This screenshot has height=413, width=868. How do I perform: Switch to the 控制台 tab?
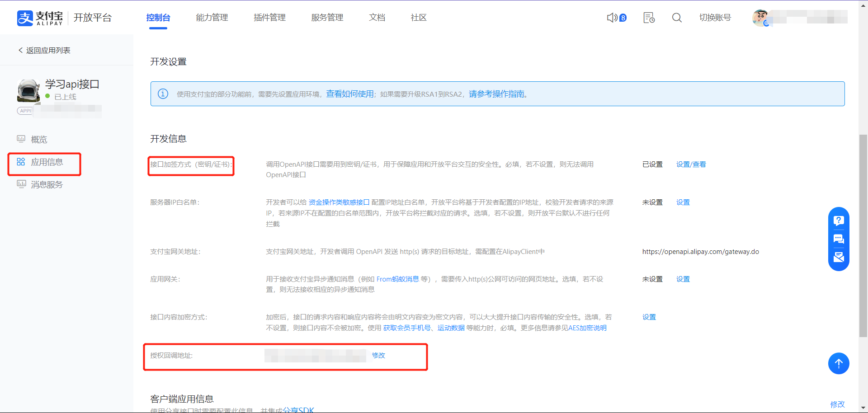[x=158, y=17]
